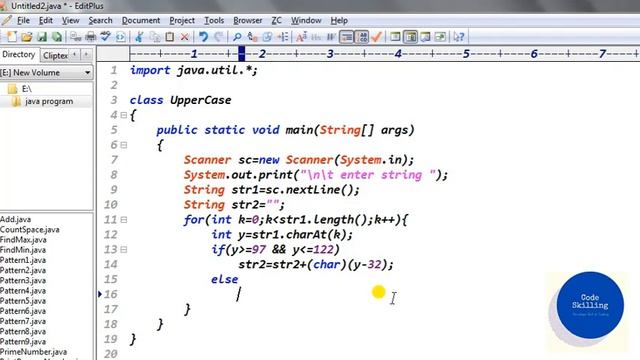Click the left tab scroll arrow
This screenshot has width=640, height=360.
click(x=75, y=55)
